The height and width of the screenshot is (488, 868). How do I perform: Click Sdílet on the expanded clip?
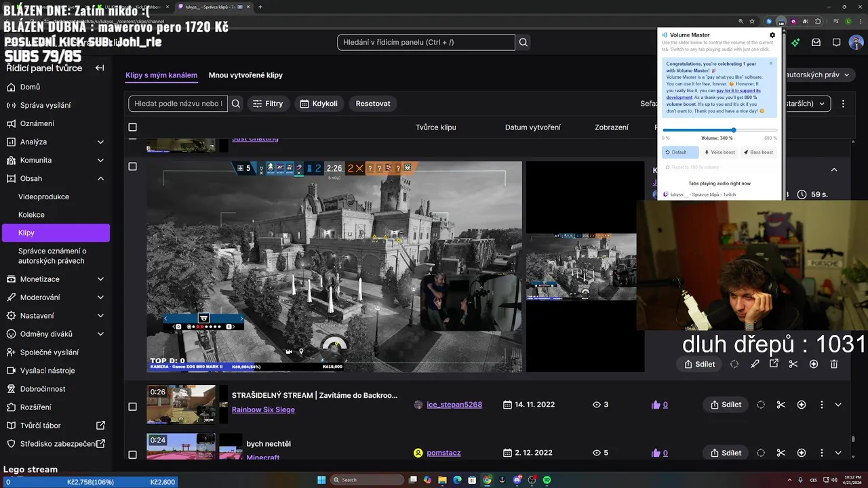tap(699, 364)
